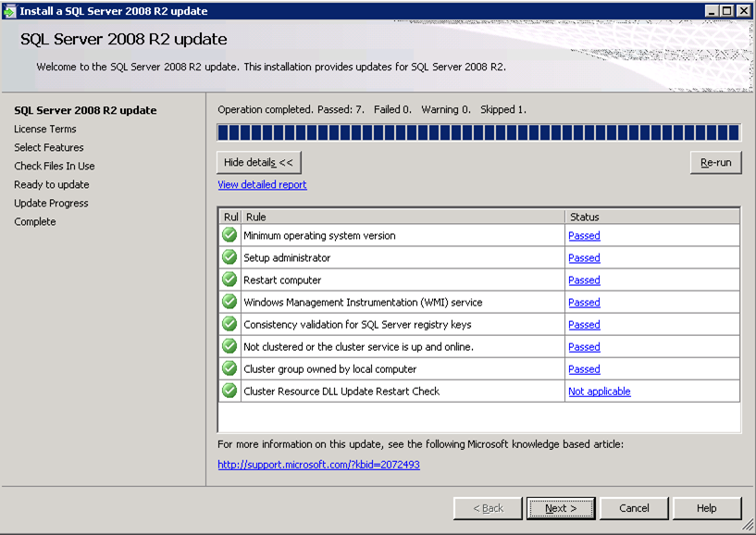Click Not clustered or the cluster service text
Screen dimensions: 756x535
coord(358,346)
